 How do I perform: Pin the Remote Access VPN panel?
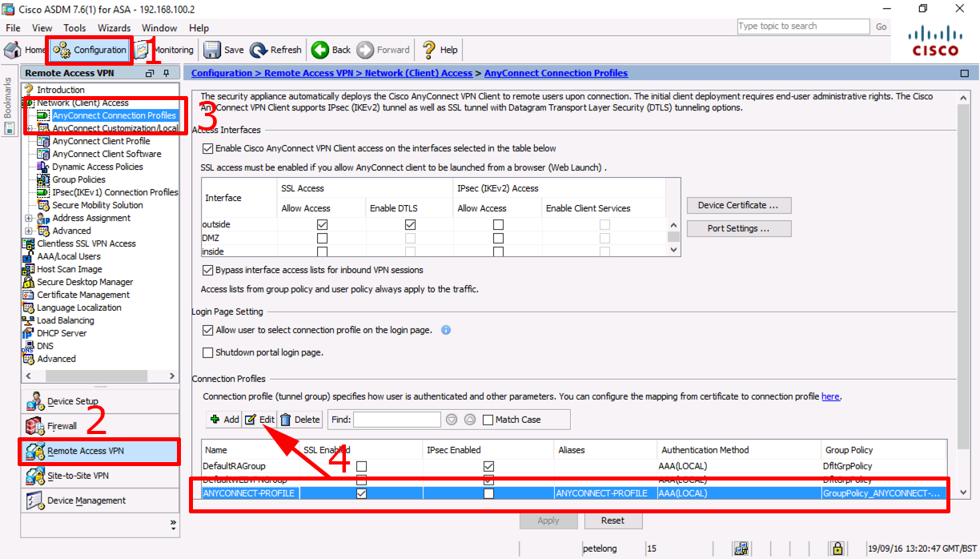tap(167, 74)
